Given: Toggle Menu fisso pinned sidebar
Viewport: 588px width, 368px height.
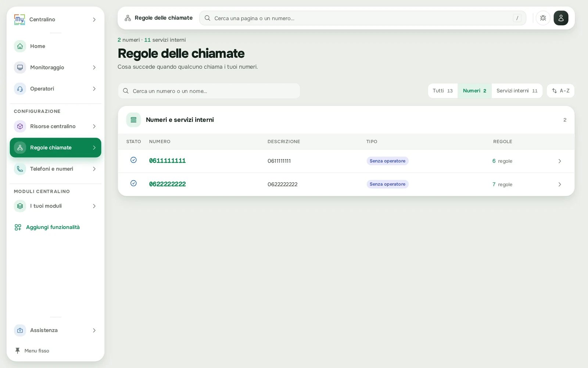Looking at the screenshot, I should tap(32, 351).
